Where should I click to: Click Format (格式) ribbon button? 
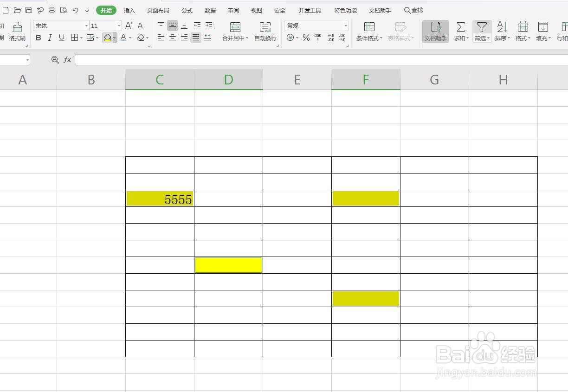tap(523, 31)
